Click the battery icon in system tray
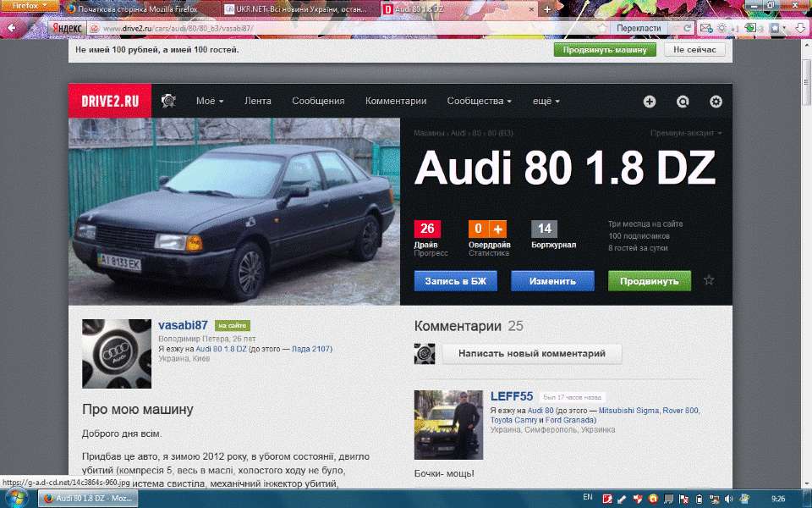Image resolution: width=812 pixels, height=508 pixels. pyautogui.click(x=699, y=499)
